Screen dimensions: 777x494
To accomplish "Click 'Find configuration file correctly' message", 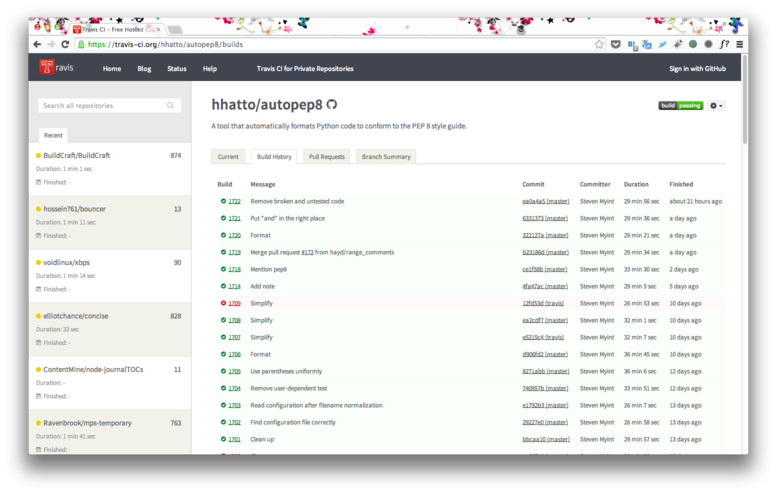I will [x=293, y=422].
